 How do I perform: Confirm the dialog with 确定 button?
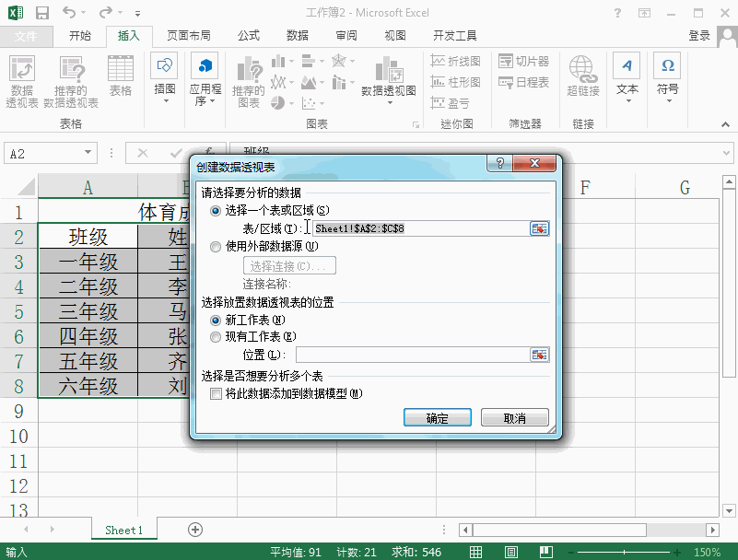pos(437,416)
